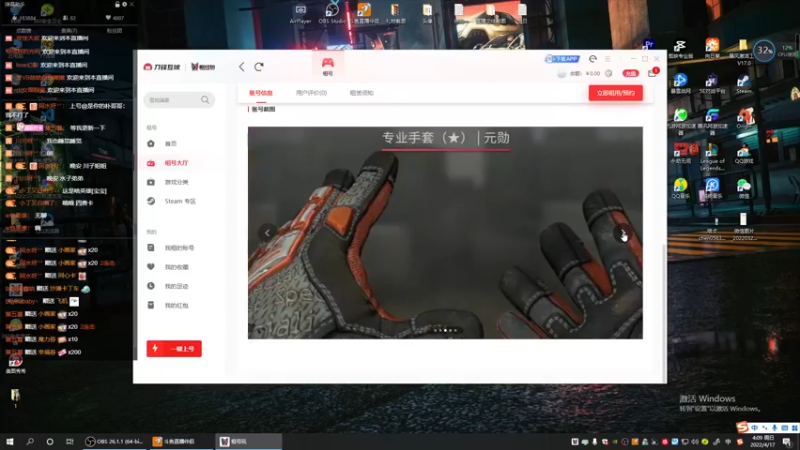The height and width of the screenshot is (450, 800).
Task: Switch to the OBS 26.1.1 taskbar button
Action: pos(114,441)
